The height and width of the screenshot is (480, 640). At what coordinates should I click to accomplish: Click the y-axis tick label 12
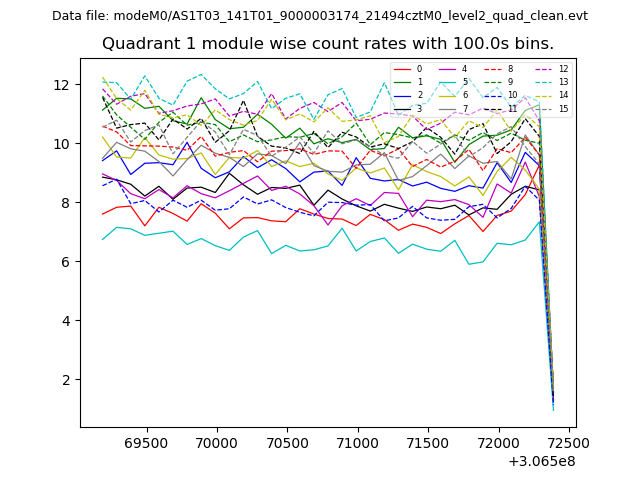coord(64,84)
